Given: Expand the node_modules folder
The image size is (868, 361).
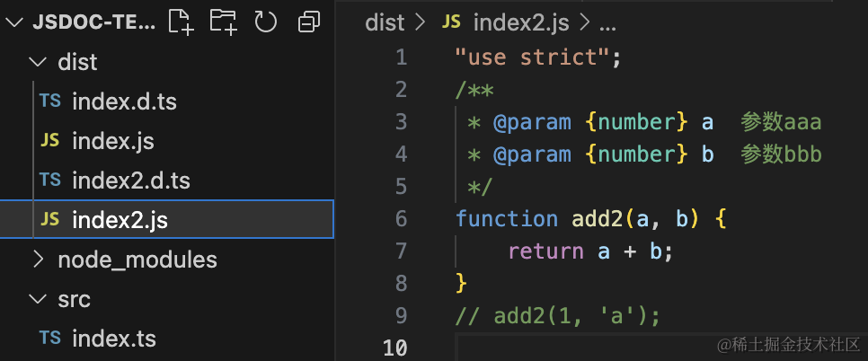Looking at the screenshot, I should pos(37,260).
